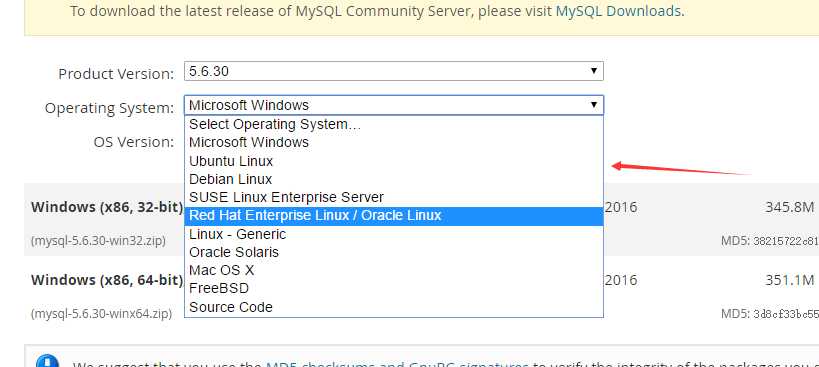
Task: Click the 345.8M file size
Action: pyautogui.click(x=790, y=207)
